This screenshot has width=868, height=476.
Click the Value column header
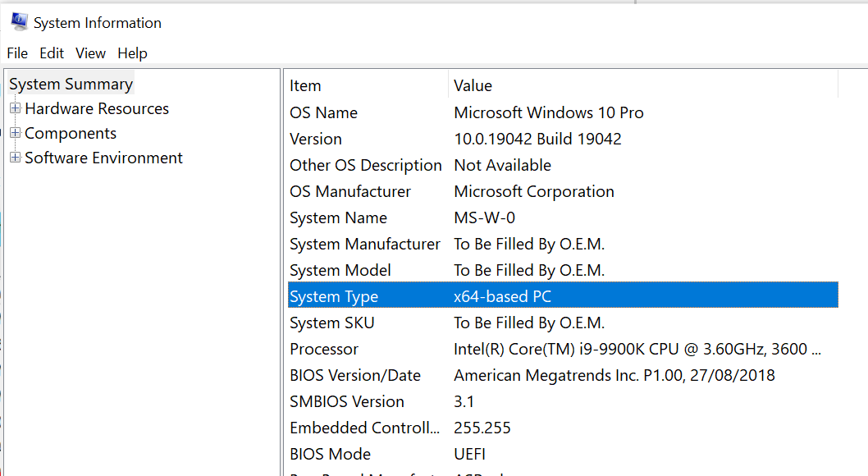click(x=473, y=86)
